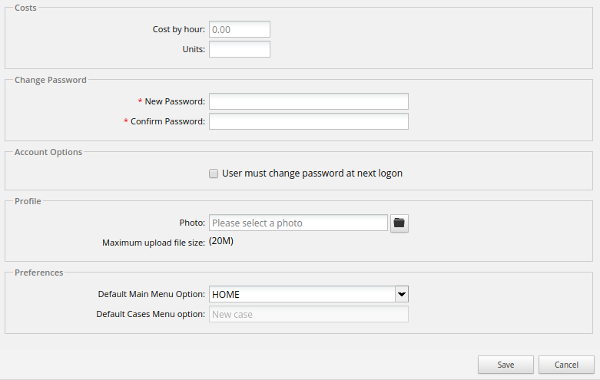Image resolution: width=600 pixels, height=380 pixels.
Task: Focus the Cost by hour field
Action: pyautogui.click(x=240, y=29)
